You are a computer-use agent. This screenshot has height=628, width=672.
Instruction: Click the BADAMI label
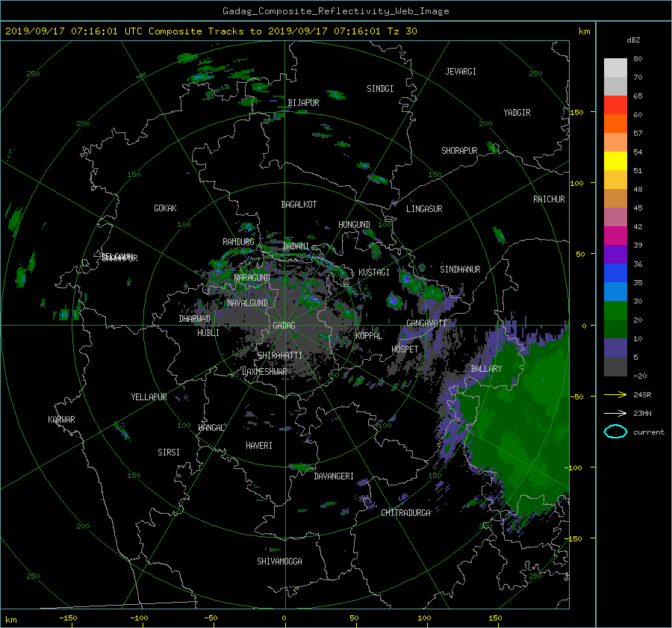[296, 246]
